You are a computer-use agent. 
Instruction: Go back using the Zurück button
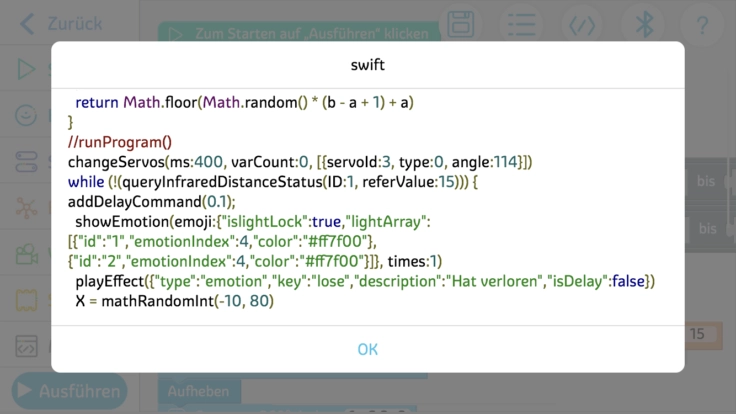[x=61, y=23]
